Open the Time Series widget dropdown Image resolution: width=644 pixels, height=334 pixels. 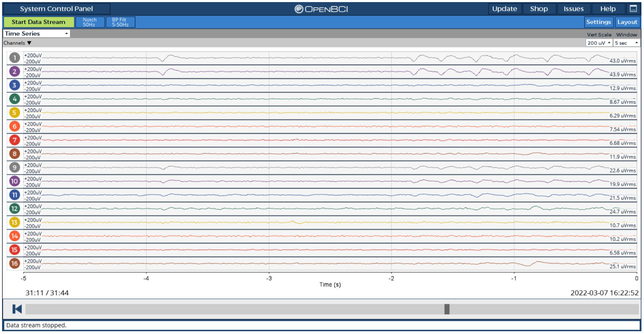[36, 33]
